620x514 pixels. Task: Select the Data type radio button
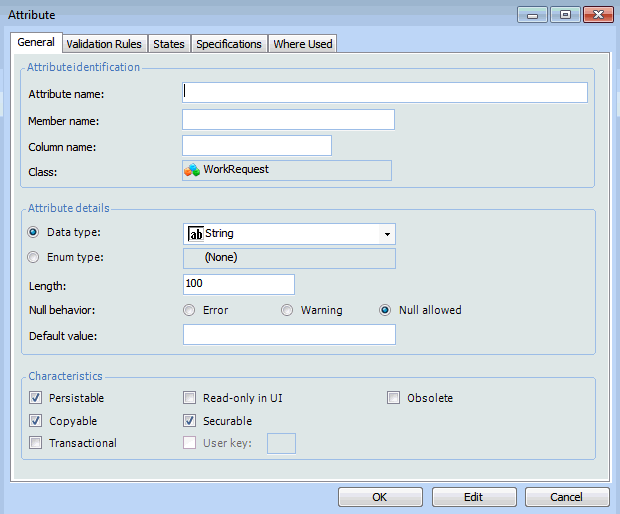click(34, 232)
